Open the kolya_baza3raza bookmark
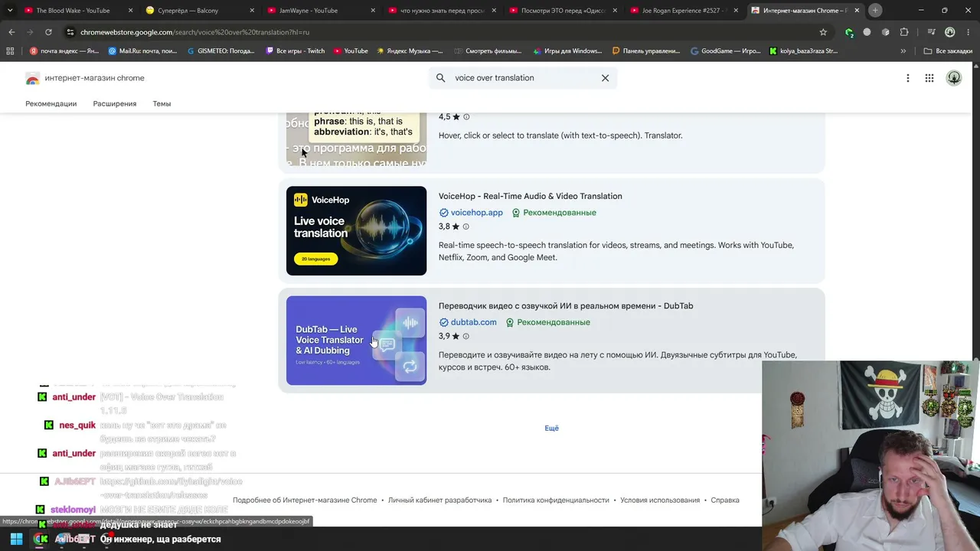 coord(802,51)
